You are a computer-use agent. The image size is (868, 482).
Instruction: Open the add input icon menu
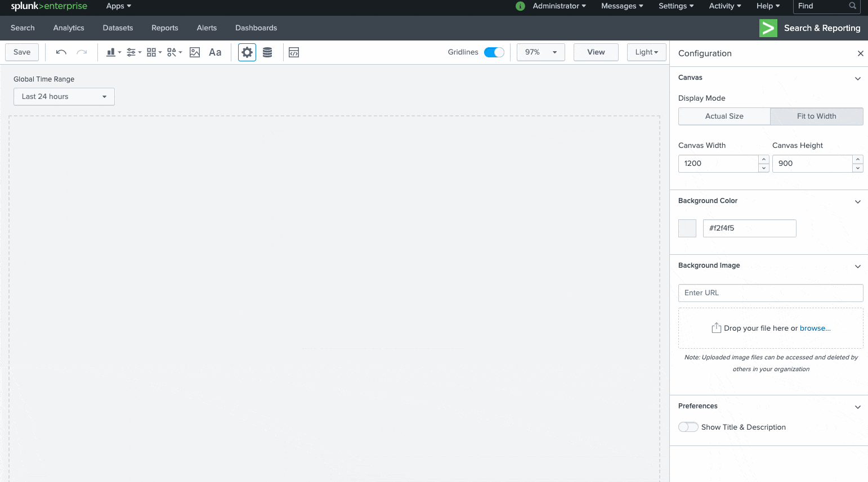pos(134,52)
